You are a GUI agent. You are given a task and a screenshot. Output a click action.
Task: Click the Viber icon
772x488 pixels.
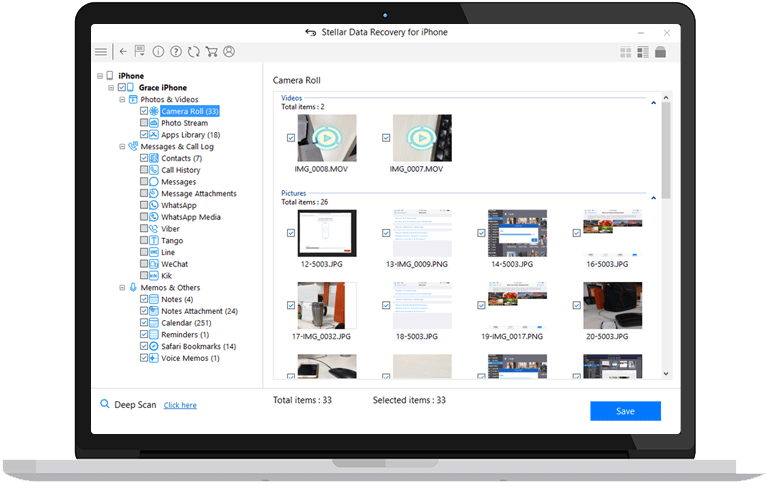click(154, 229)
